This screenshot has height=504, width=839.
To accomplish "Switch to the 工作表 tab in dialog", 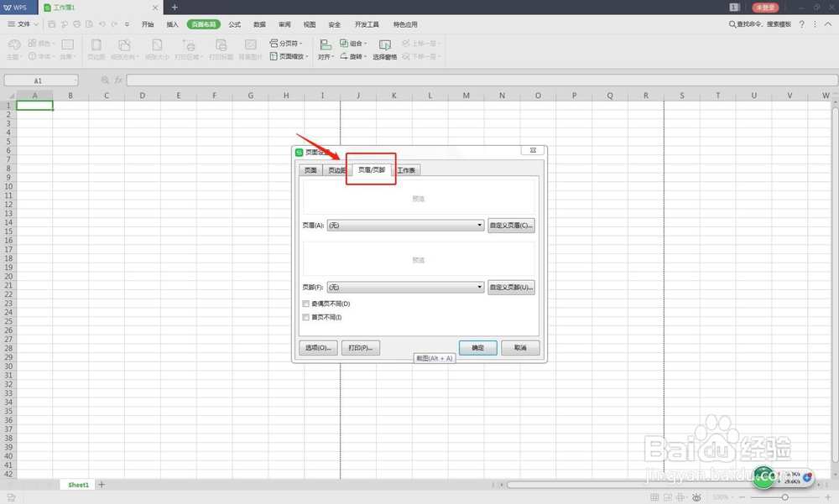I will 406,170.
